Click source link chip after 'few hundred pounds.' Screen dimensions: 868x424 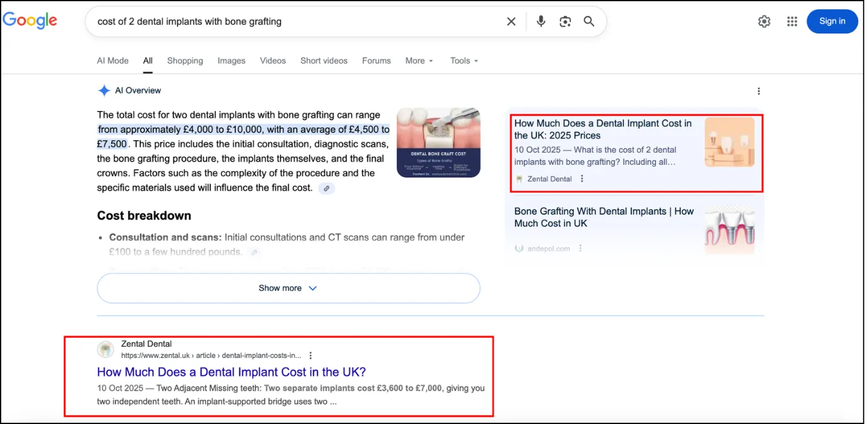pyautogui.click(x=255, y=253)
